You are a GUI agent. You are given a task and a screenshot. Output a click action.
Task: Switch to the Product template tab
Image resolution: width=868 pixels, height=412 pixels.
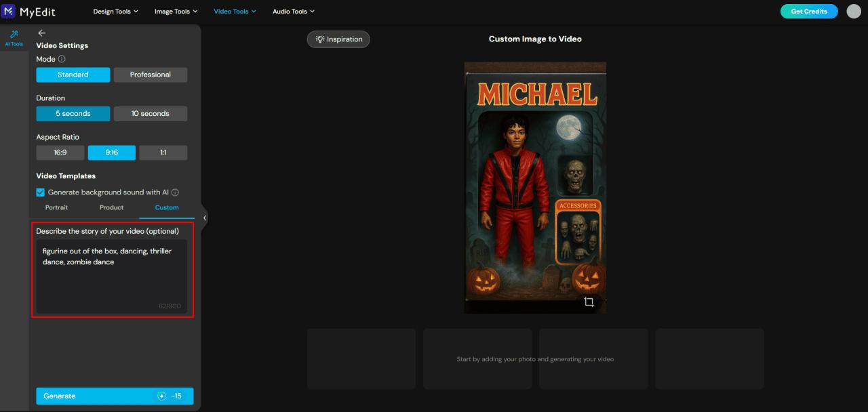click(x=111, y=207)
